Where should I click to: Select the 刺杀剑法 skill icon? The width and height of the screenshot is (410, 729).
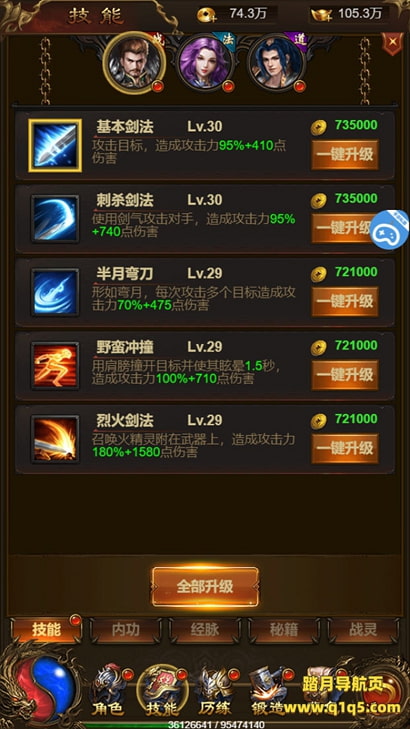(x=55, y=219)
